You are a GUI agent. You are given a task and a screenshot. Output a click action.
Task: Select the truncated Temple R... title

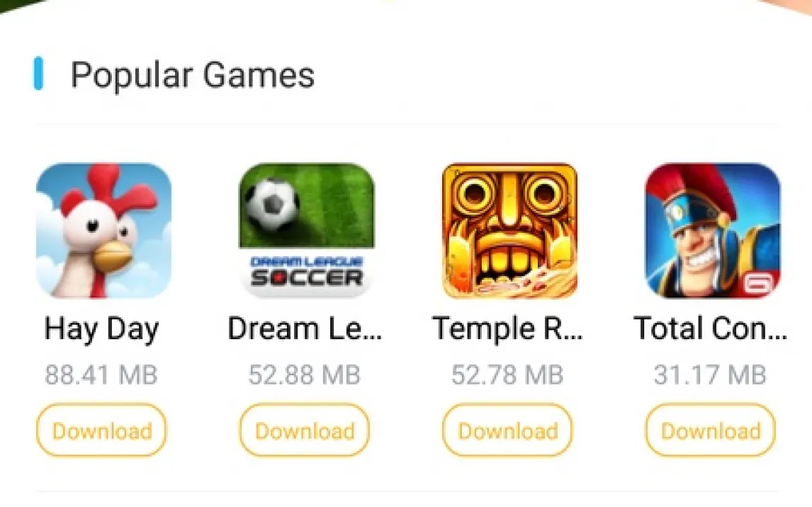click(x=508, y=329)
